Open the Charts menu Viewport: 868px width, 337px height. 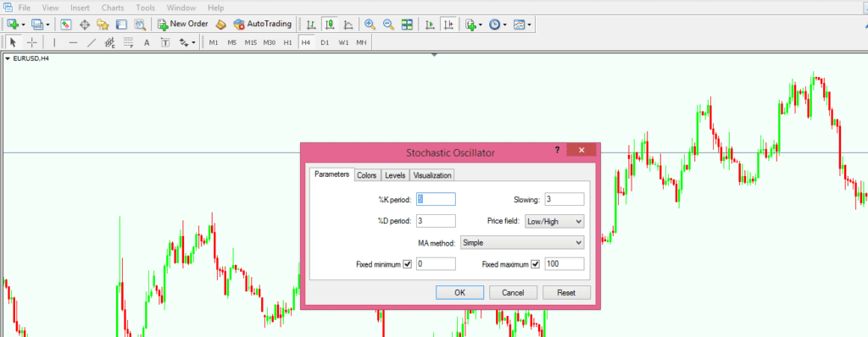(113, 8)
